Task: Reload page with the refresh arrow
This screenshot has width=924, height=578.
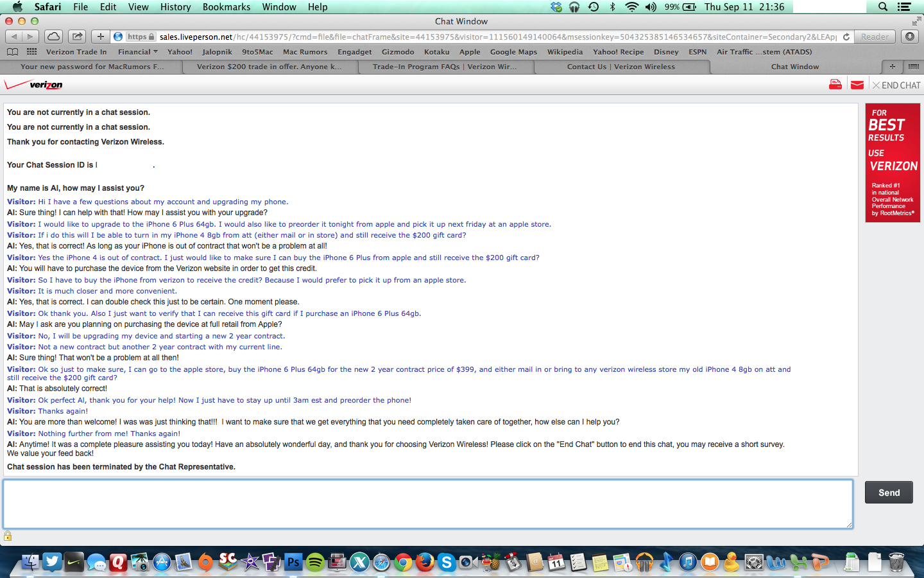Action: click(x=846, y=37)
